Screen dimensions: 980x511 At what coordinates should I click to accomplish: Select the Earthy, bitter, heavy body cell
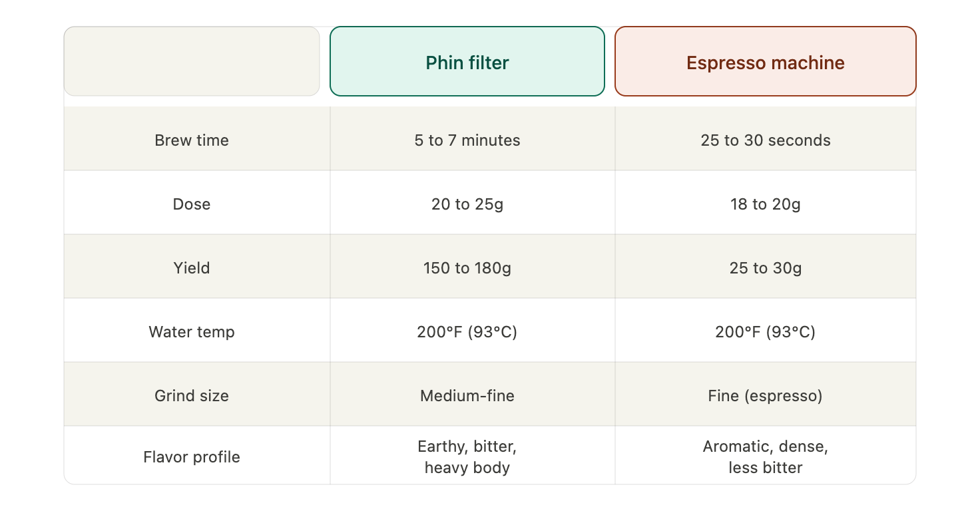pyautogui.click(x=467, y=456)
